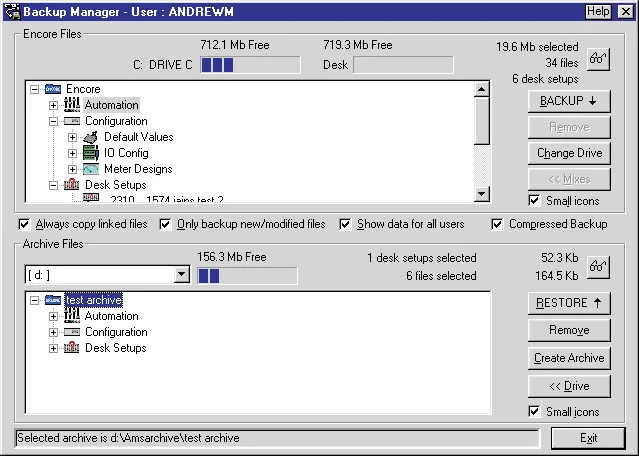Image resolution: width=639 pixels, height=456 pixels.
Task: Select Automation label in test archive
Action: [x=111, y=316]
